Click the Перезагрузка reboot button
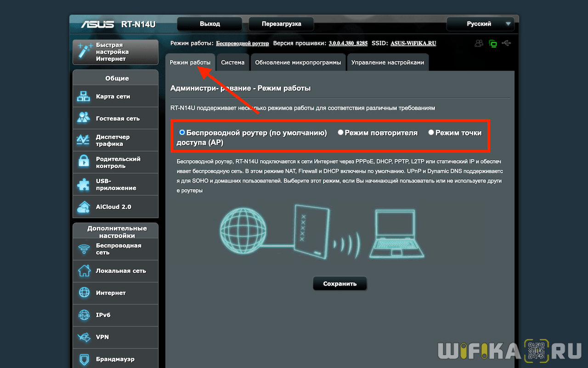This screenshot has height=368, width=588. (281, 24)
